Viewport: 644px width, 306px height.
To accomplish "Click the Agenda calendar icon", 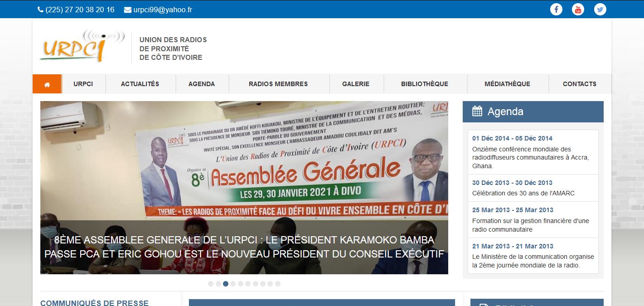I will [477, 111].
